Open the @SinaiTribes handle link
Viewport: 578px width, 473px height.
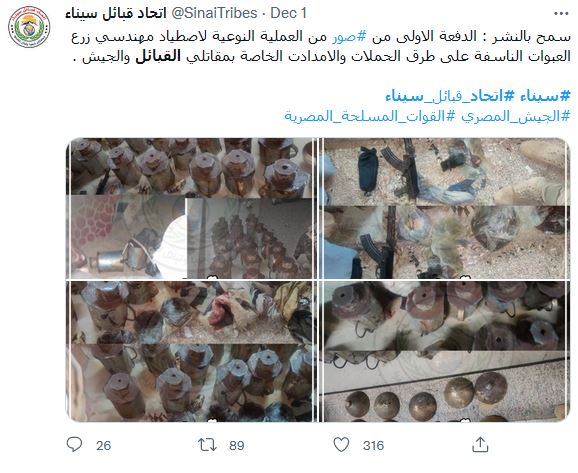[x=215, y=13]
